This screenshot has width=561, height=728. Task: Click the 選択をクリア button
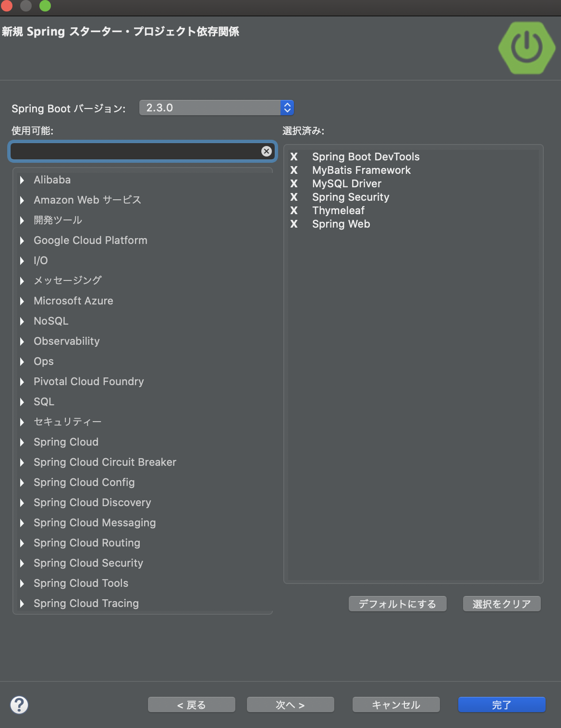click(x=501, y=604)
